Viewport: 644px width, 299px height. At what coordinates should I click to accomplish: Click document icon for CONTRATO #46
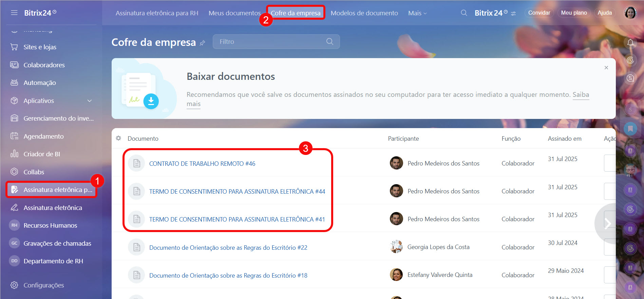click(136, 163)
